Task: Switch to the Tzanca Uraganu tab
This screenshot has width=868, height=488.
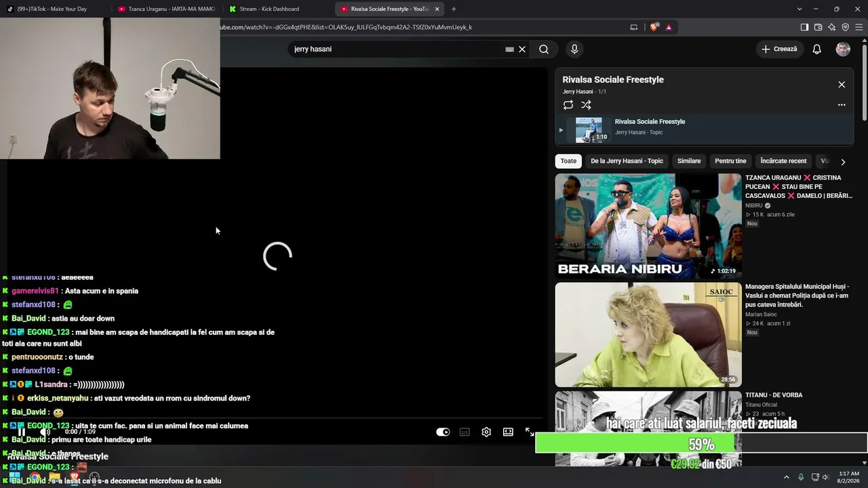Action: click(167, 9)
